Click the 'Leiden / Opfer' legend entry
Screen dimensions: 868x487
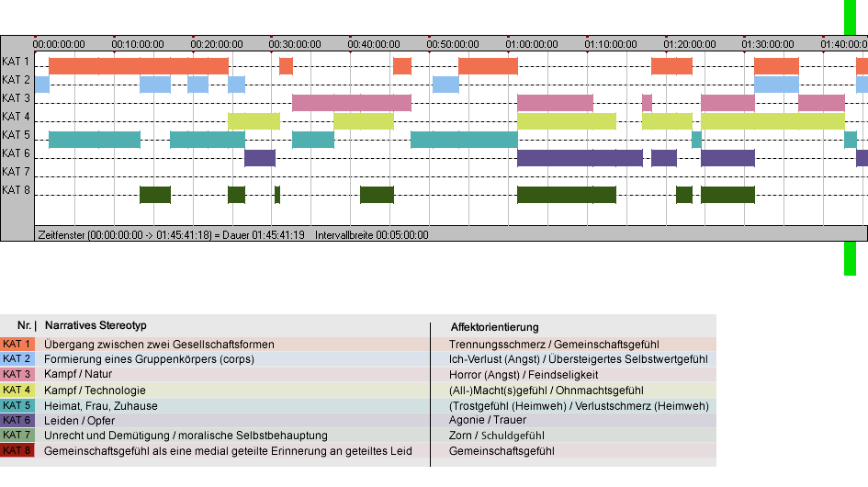(80, 421)
